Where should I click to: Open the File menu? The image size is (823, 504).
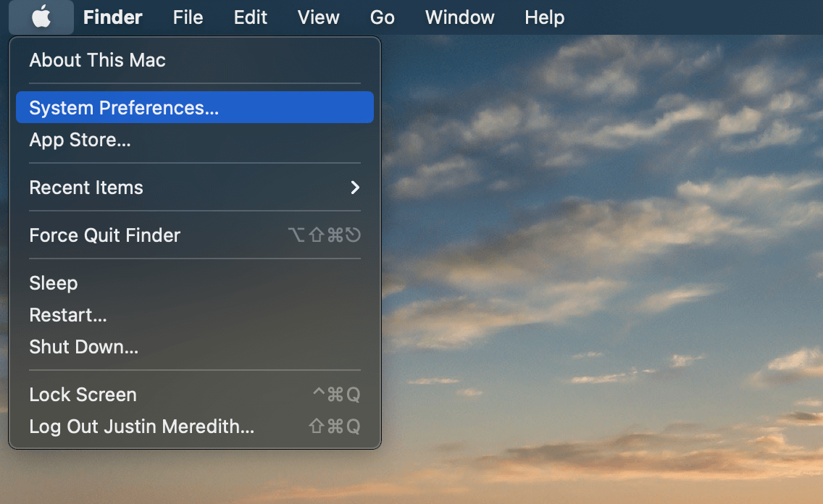pyautogui.click(x=187, y=17)
